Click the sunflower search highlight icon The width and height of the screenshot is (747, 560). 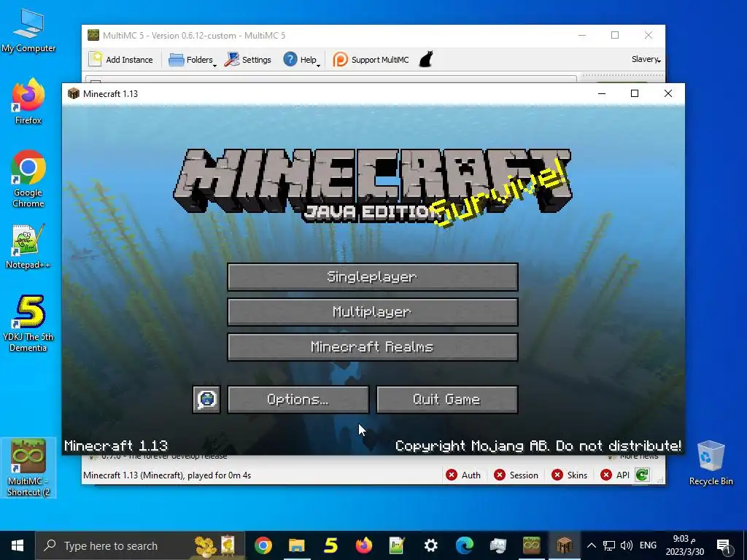point(216,545)
